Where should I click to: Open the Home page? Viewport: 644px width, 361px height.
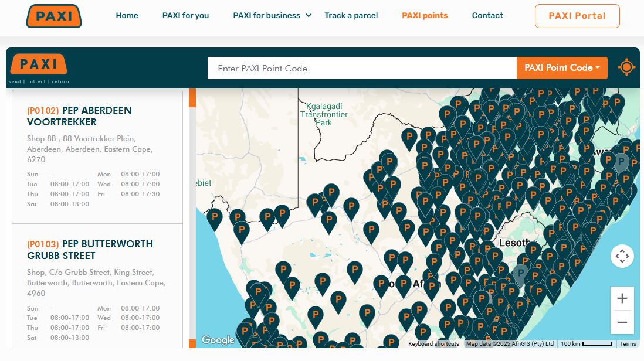pos(127,16)
